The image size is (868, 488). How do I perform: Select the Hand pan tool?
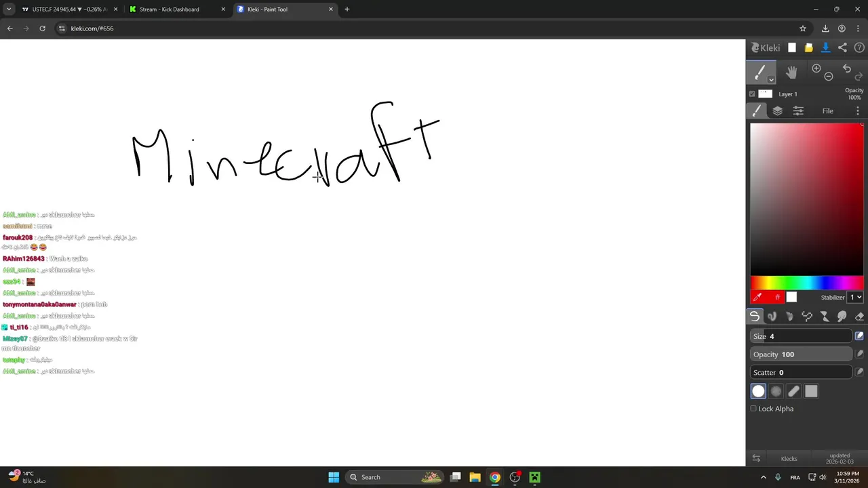[x=791, y=72]
